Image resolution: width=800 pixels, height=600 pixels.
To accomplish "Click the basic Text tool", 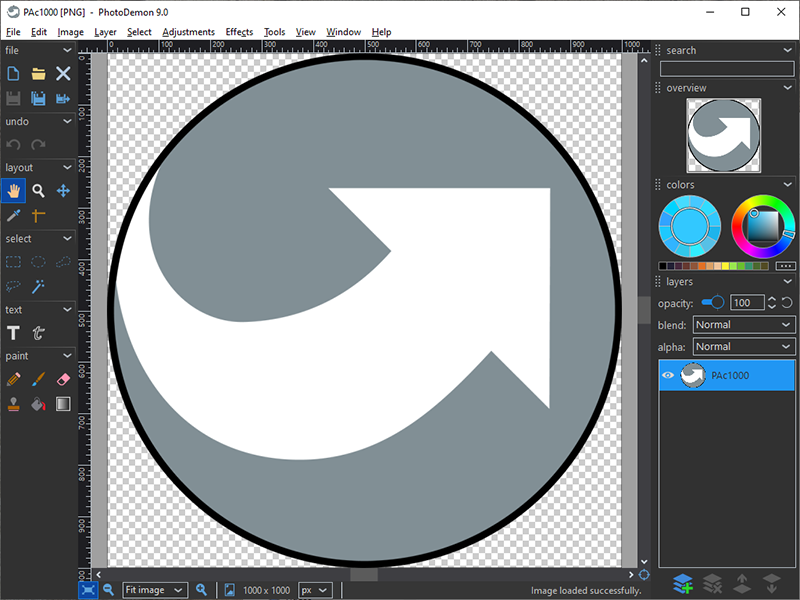I will tap(13, 333).
